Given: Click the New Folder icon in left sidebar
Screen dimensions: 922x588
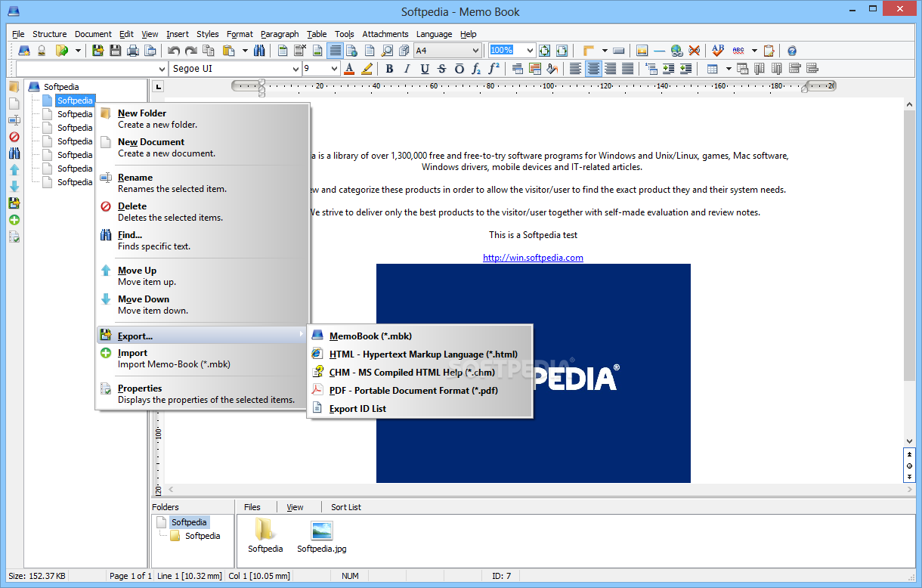Looking at the screenshot, I should pyautogui.click(x=14, y=87).
